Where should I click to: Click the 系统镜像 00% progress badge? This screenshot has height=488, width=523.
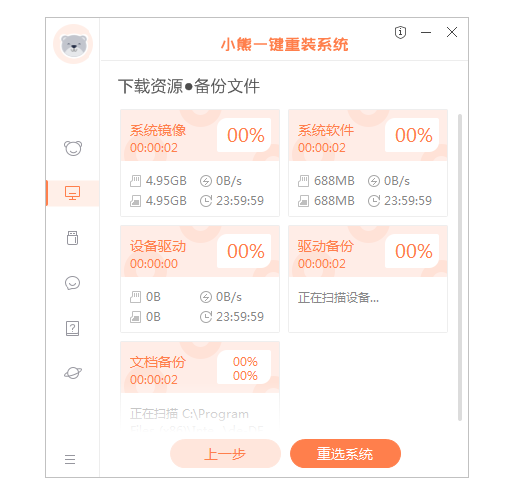pyautogui.click(x=245, y=135)
